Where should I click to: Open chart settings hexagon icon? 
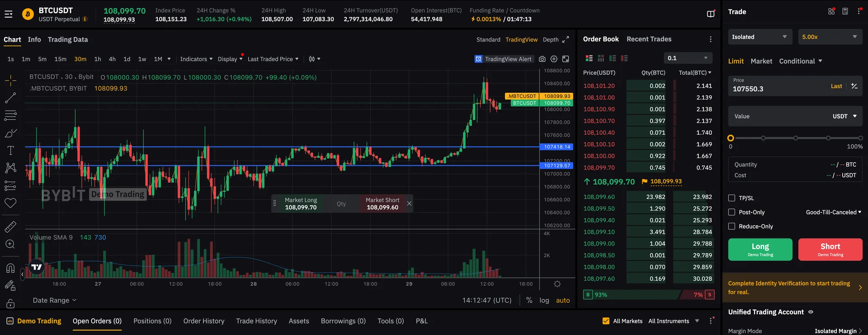click(x=554, y=59)
